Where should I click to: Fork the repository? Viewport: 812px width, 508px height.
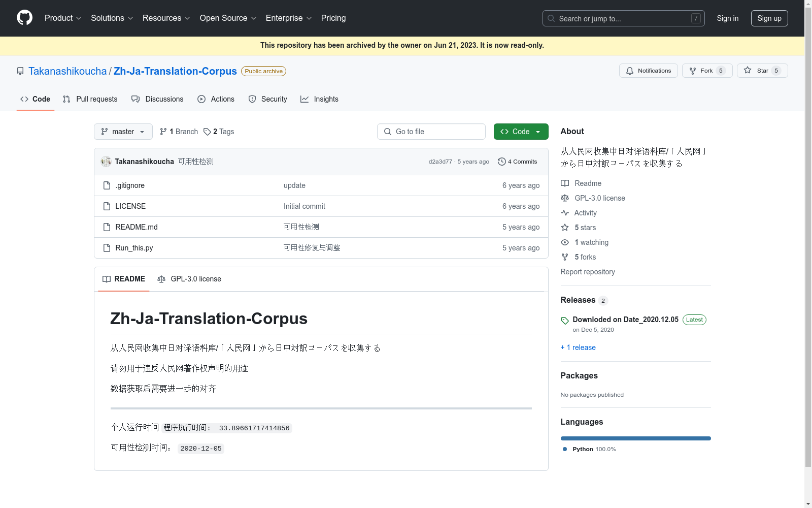tap(707, 71)
